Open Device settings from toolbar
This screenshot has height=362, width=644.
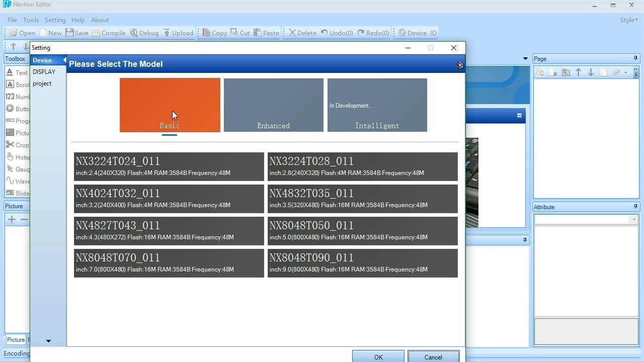tap(412, 33)
